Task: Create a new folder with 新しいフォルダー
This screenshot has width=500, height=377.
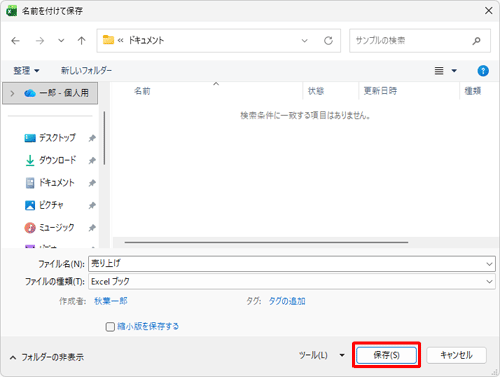Action: point(86,70)
